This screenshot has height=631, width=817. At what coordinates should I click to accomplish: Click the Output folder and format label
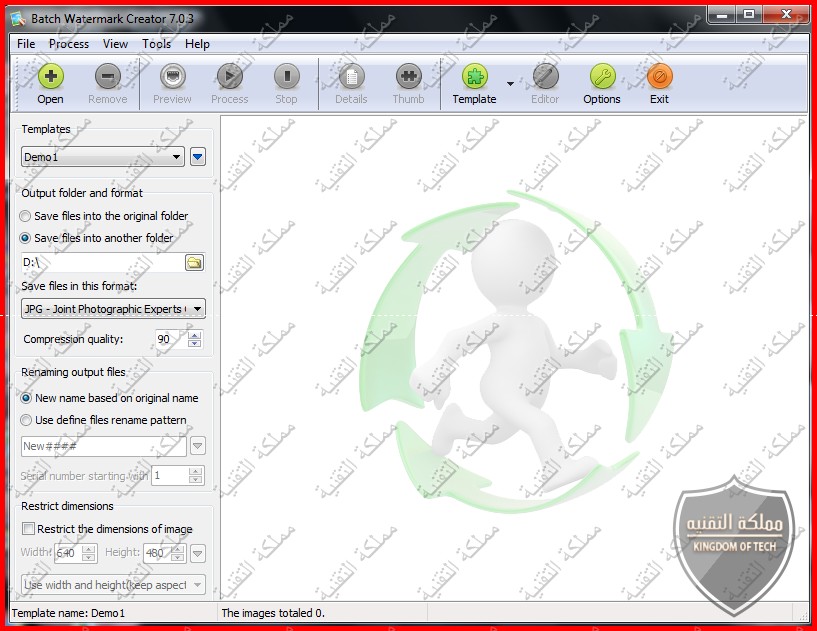[x=82, y=193]
